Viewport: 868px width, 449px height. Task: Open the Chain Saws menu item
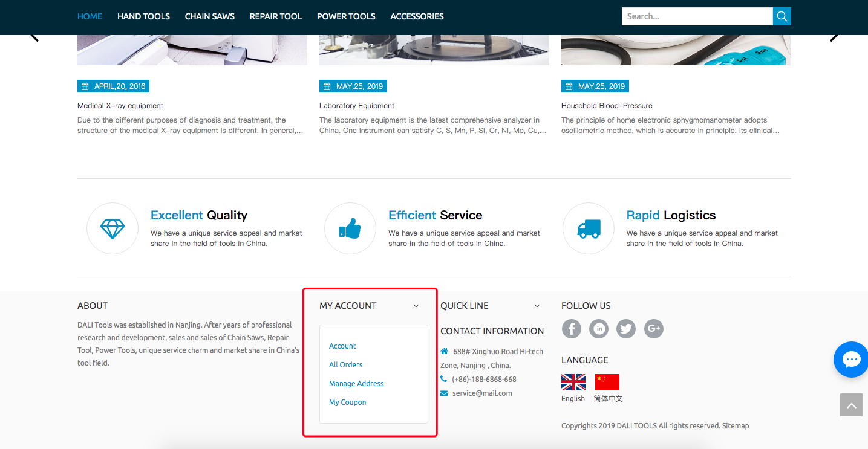[x=209, y=16]
